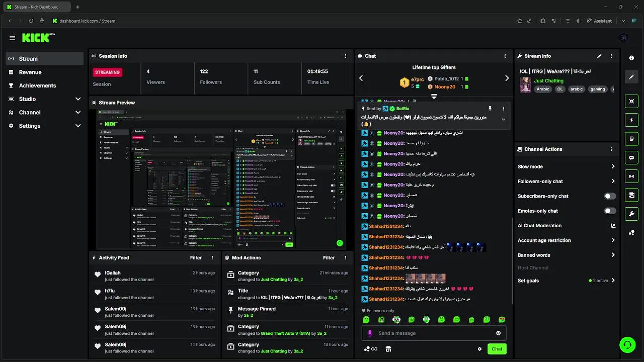644x362 pixels.
Task: Toggle Subscribers-only chat switch
Action: tap(610, 196)
